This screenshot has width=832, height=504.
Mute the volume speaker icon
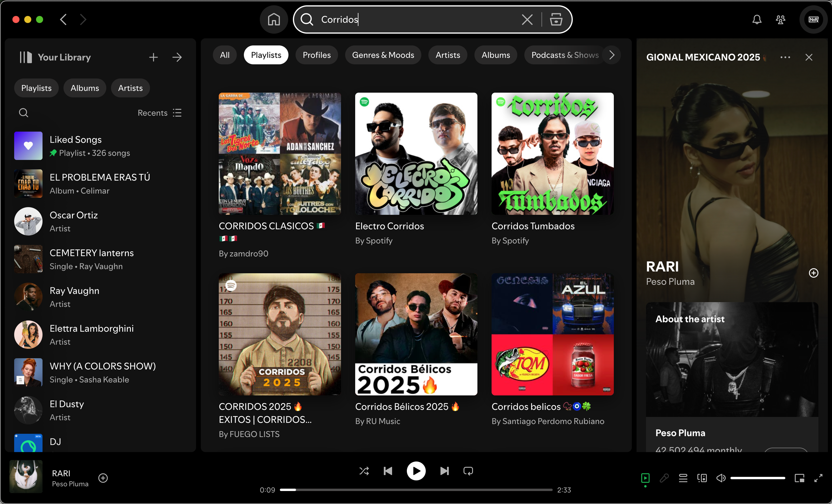(721, 478)
